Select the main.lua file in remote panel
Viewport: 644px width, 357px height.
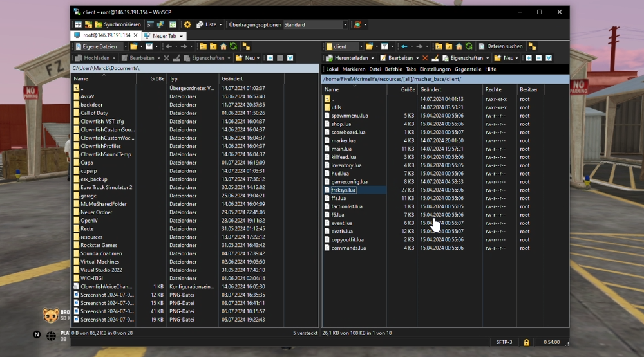tap(341, 149)
